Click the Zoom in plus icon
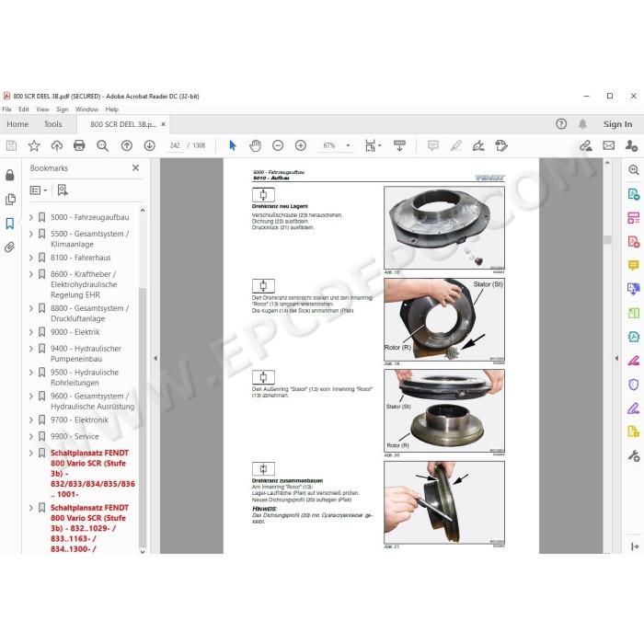The height and width of the screenshot is (644, 644). click(301, 145)
